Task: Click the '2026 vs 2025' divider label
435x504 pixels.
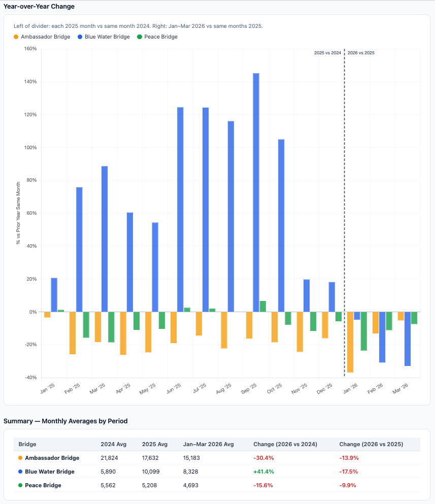Action: click(x=361, y=53)
